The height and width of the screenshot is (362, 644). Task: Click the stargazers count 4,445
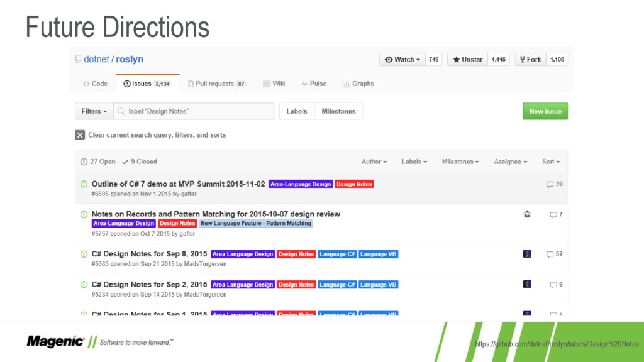498,60
